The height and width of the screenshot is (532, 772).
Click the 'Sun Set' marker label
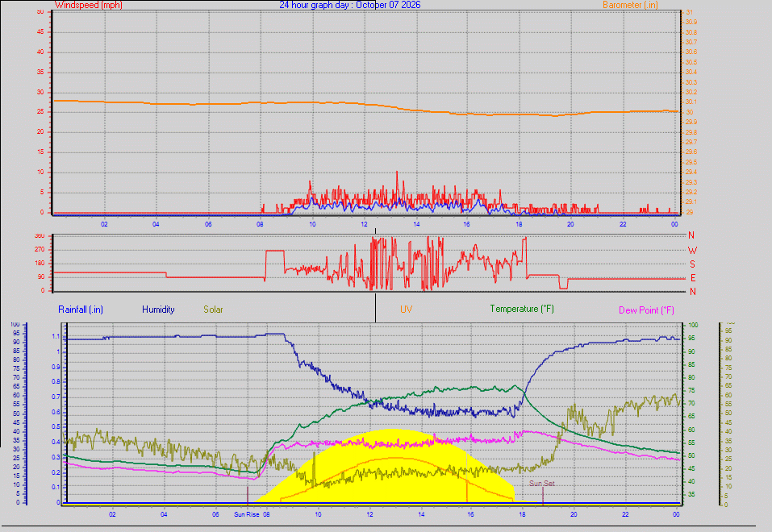541,484
